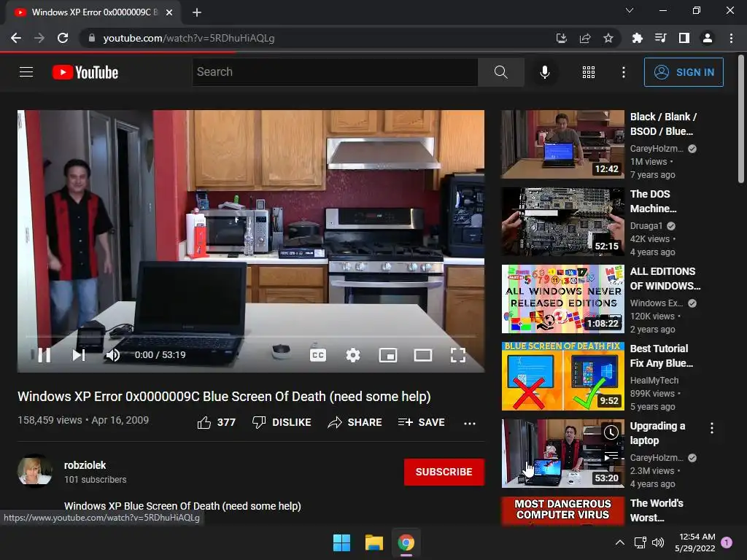The image size is (747, 560).
Task: Select the Windows XP Error tab
Action: pyautogui.click(x=93, y=12)
